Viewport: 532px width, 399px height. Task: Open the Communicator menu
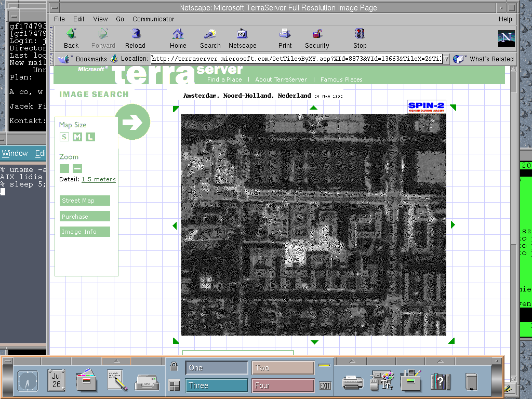coord(153,19)
